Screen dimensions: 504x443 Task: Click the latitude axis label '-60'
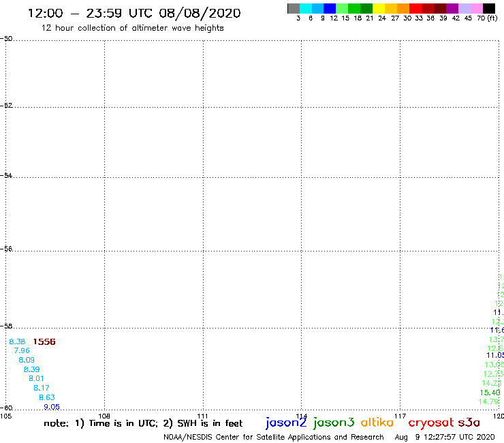coord(6,408)
